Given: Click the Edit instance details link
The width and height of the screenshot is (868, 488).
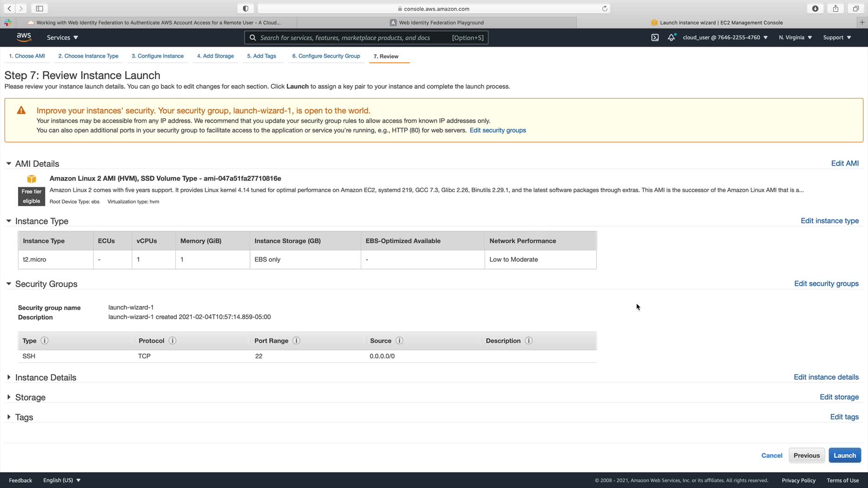Looking at the screenshot, I should 826,377.
